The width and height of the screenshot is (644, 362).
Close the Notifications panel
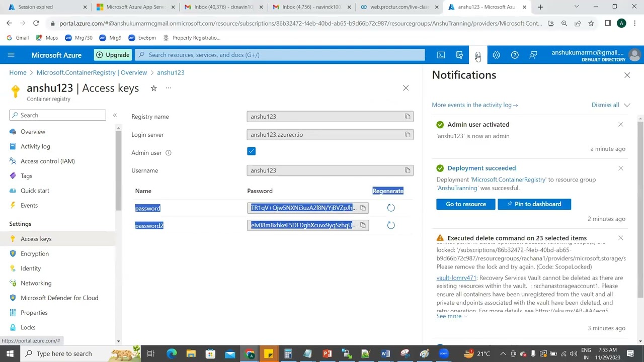[627, 75]
